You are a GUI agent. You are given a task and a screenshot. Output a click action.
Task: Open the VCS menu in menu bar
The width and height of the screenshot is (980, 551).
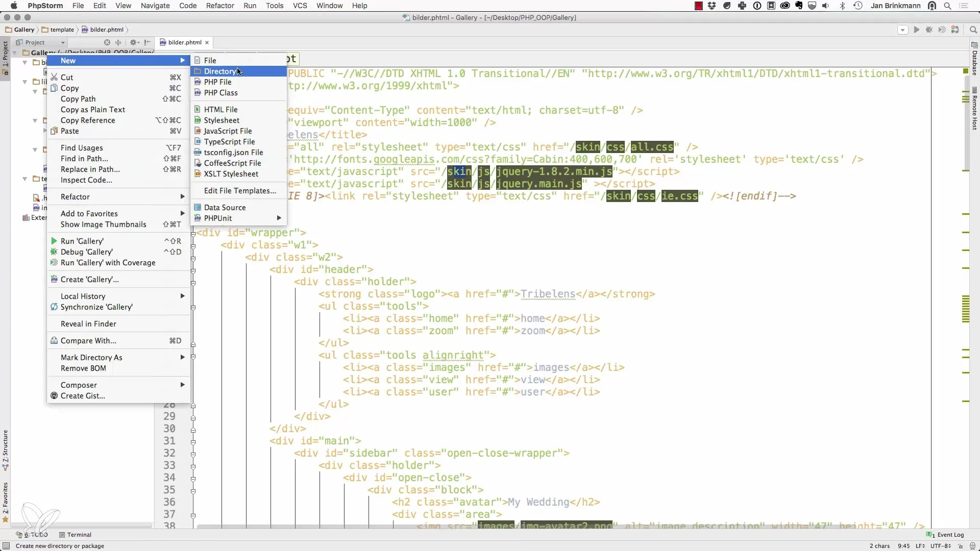[300, 6]
